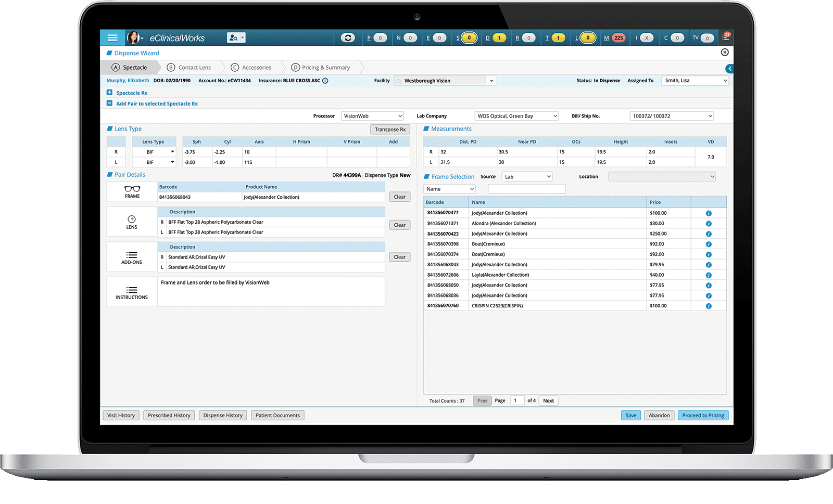833x504 pixels.
Task: Click the refresh sync icon
Action: pyautogui.click(x=348, y=37)
